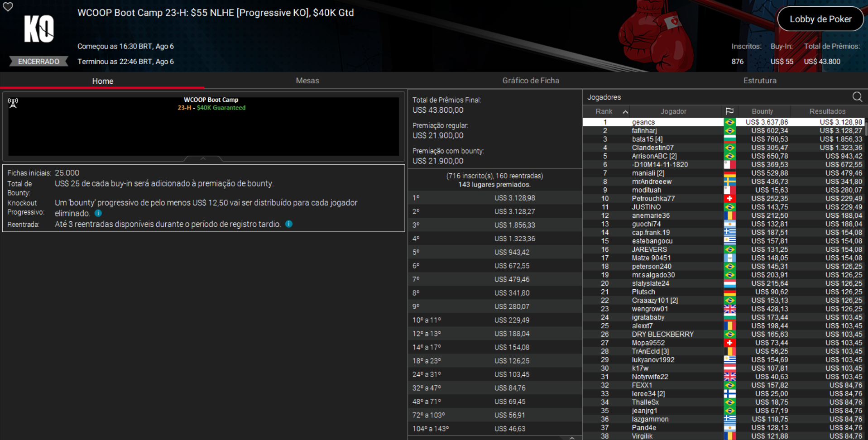Click the ENCERRADO status badge
The height and width of the screenshot is (440, 868).
(39, 62)
